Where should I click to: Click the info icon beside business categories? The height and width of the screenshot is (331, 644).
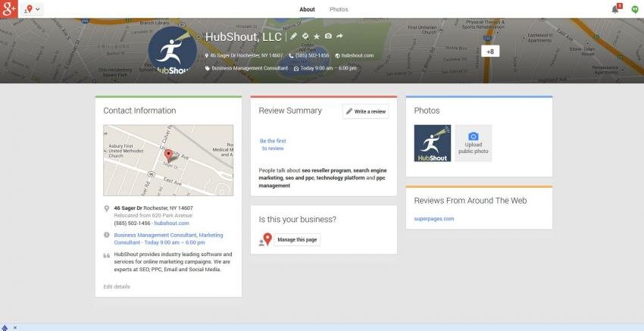point(106,235)
